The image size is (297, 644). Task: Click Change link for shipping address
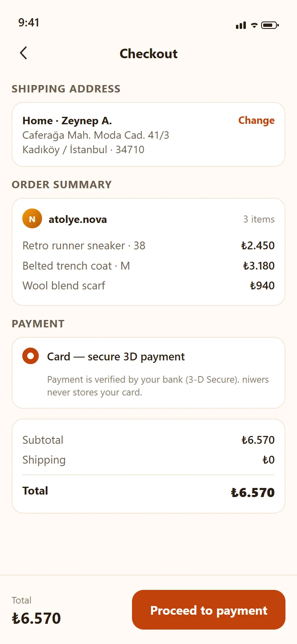tap(256, 120)
